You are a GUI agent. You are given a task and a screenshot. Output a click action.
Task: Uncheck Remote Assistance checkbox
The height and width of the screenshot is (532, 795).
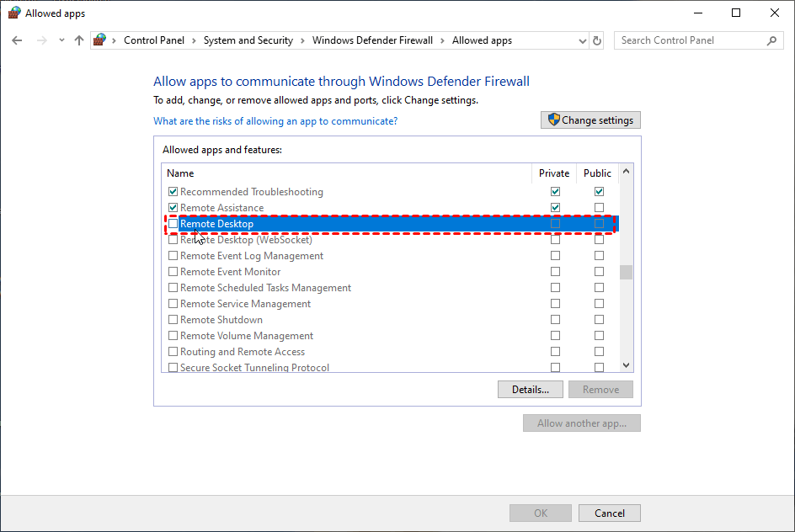pos(173,208)
